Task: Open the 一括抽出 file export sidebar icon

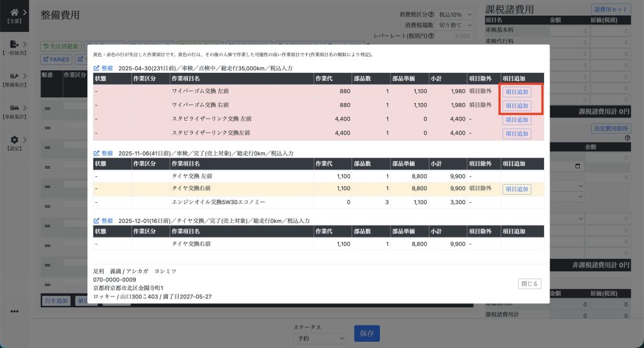Action: [x=14, y=45]
